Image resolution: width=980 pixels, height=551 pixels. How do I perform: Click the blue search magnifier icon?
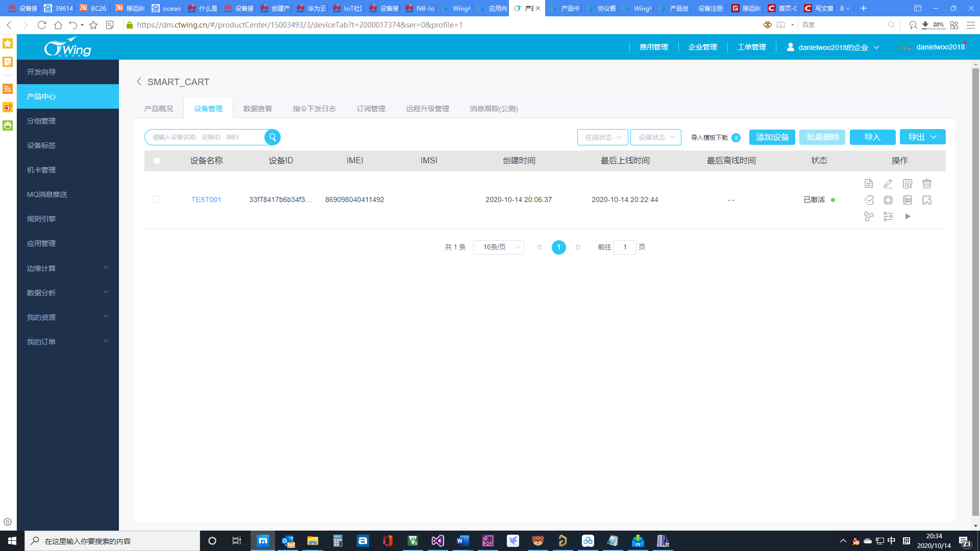point(273,137)
